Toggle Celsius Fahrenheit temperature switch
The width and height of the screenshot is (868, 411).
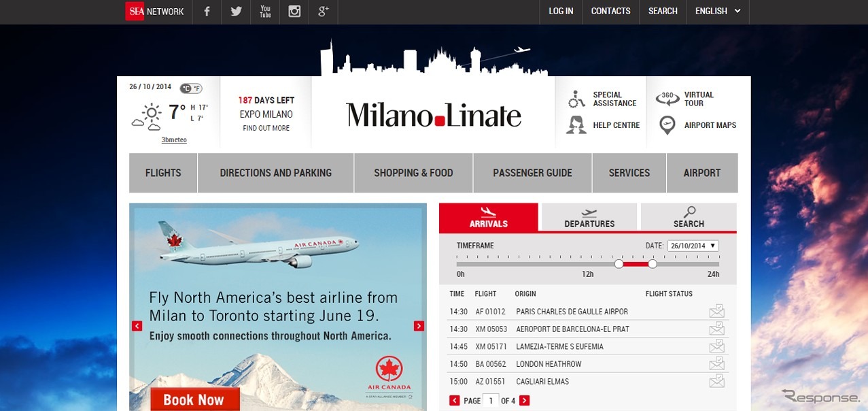[x=191, y=88]
